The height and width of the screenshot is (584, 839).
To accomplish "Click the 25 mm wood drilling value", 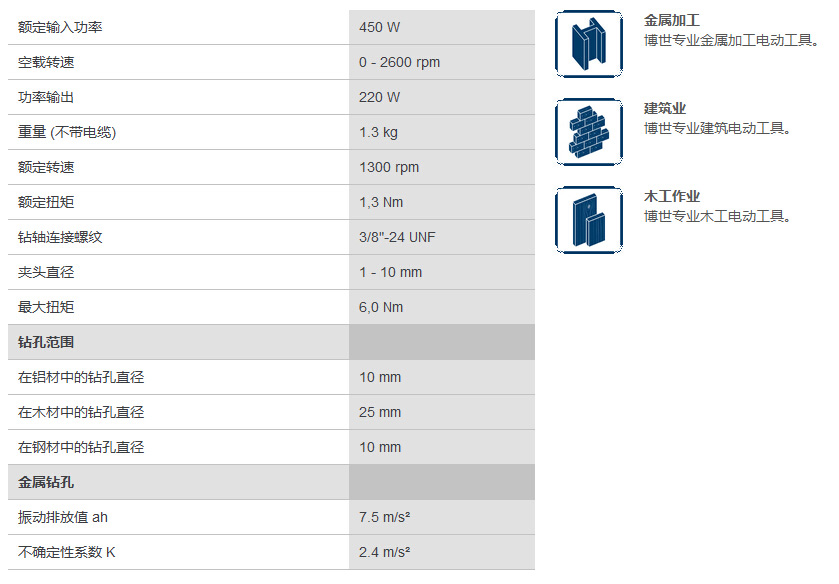I will coord(380,412).
